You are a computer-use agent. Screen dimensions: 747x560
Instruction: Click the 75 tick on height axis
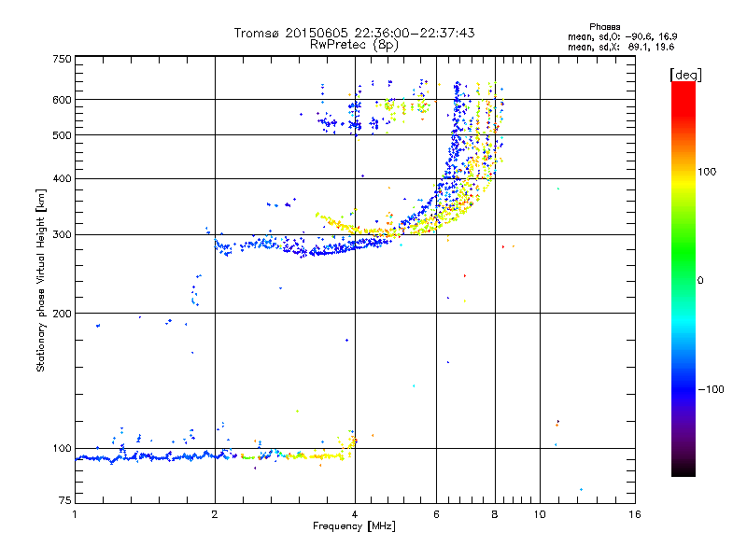(64, 503)
